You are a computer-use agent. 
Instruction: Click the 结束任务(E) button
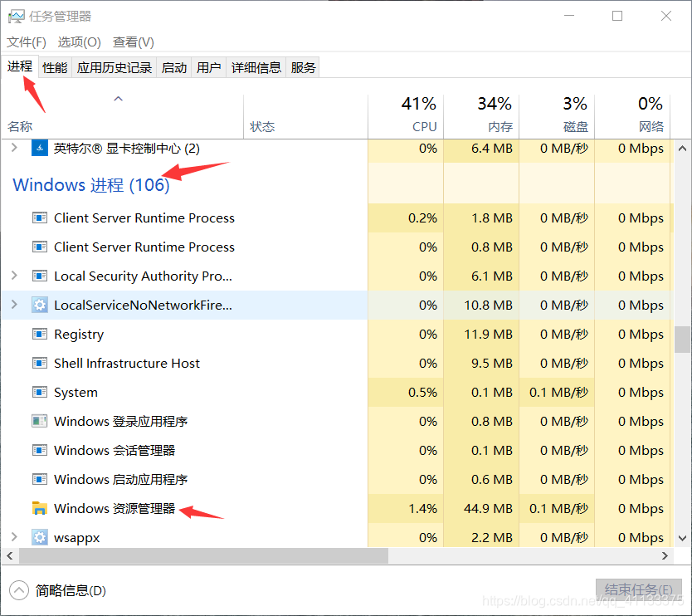click(x=639, y=590)
